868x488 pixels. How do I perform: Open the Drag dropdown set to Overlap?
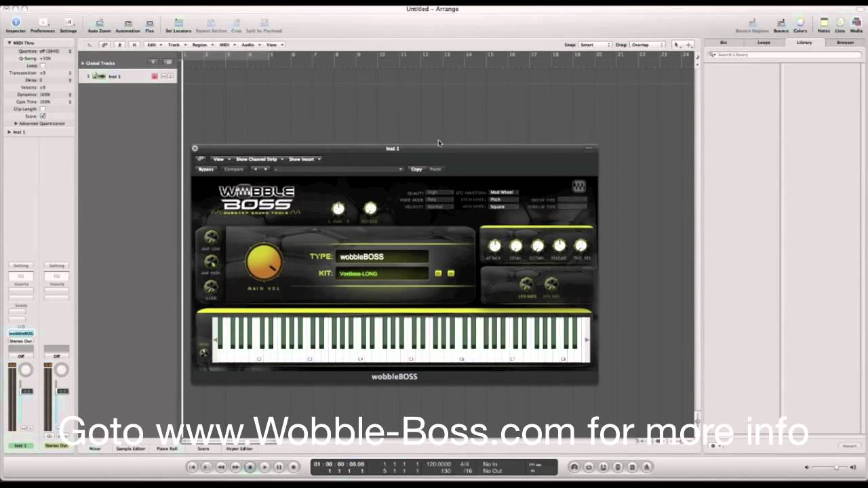[648, 45]
